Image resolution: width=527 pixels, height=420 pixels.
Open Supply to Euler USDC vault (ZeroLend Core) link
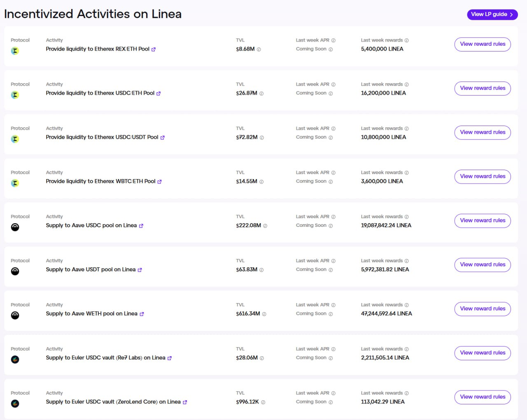point(113,401)
